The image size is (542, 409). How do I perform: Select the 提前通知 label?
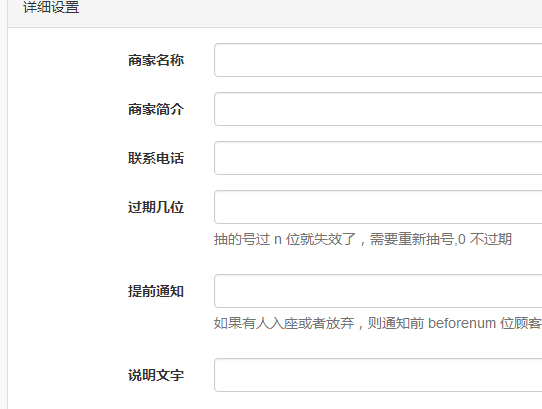pos(156,291)
